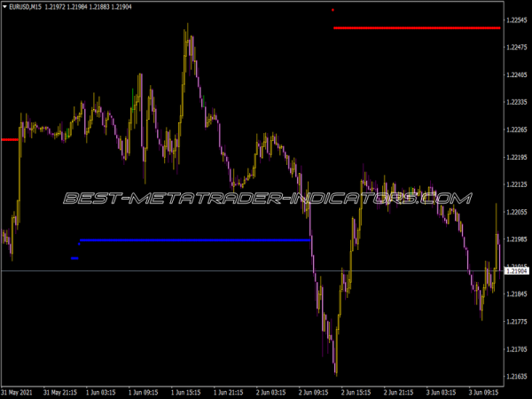Click the EURUSD,M15 symbol title text
This screenshot has width=532, height=399.
[x=27, y=8]
